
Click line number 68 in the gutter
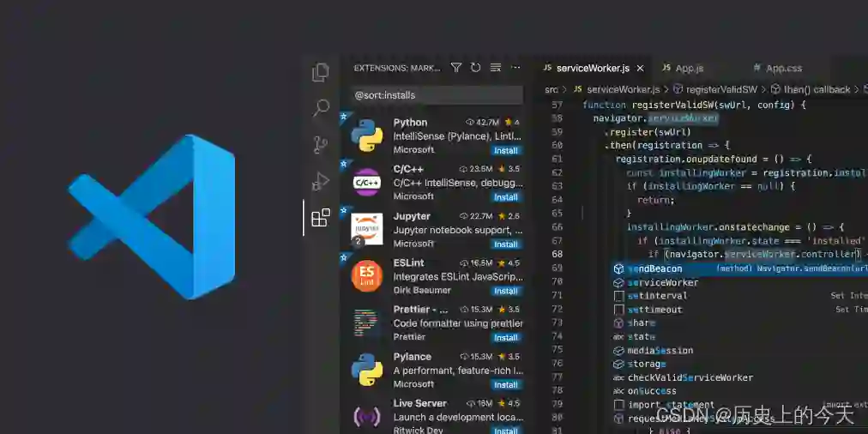(x=557, y=254)
